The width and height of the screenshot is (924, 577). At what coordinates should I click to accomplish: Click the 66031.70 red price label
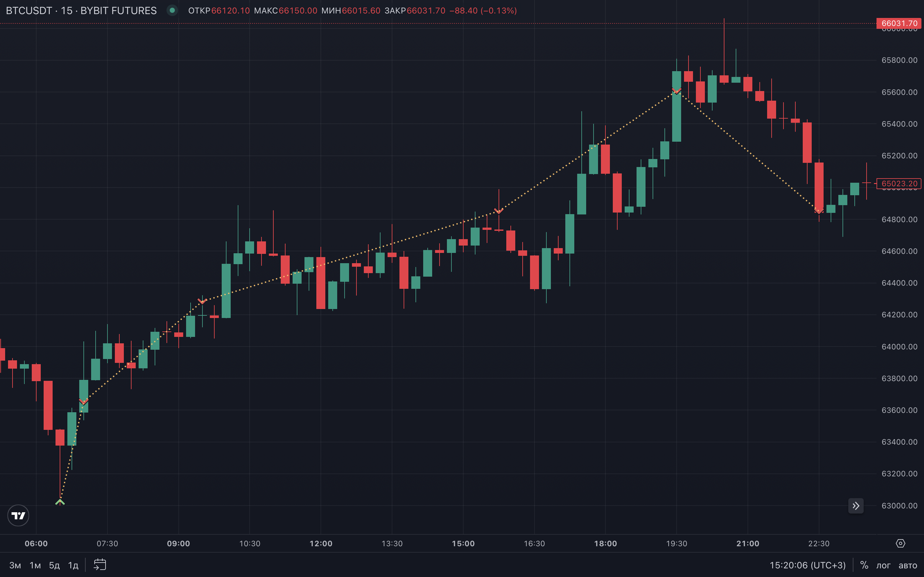899,23
